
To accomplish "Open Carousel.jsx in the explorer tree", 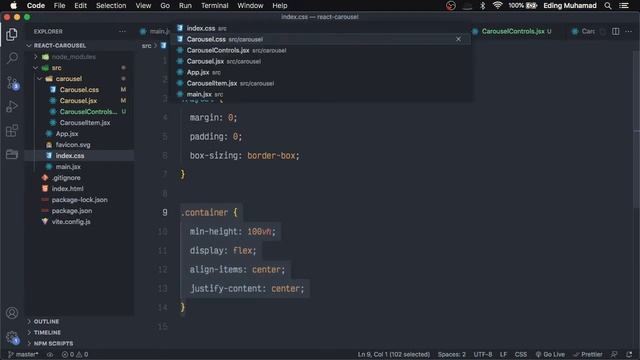I will click(79, 101).
